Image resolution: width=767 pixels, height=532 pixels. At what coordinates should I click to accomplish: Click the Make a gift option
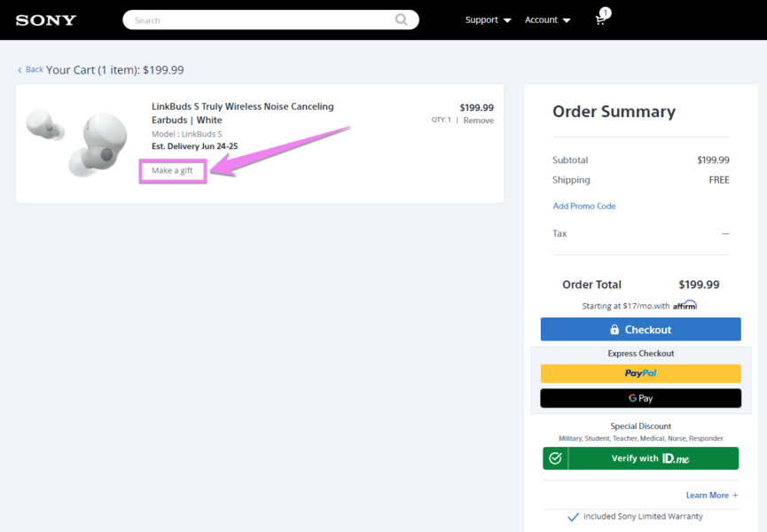pyautogui.click(x=172, y=170)
